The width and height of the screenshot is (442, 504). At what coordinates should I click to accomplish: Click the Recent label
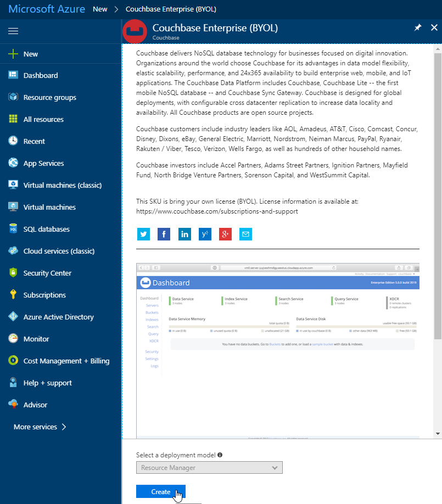click(34, 141)
